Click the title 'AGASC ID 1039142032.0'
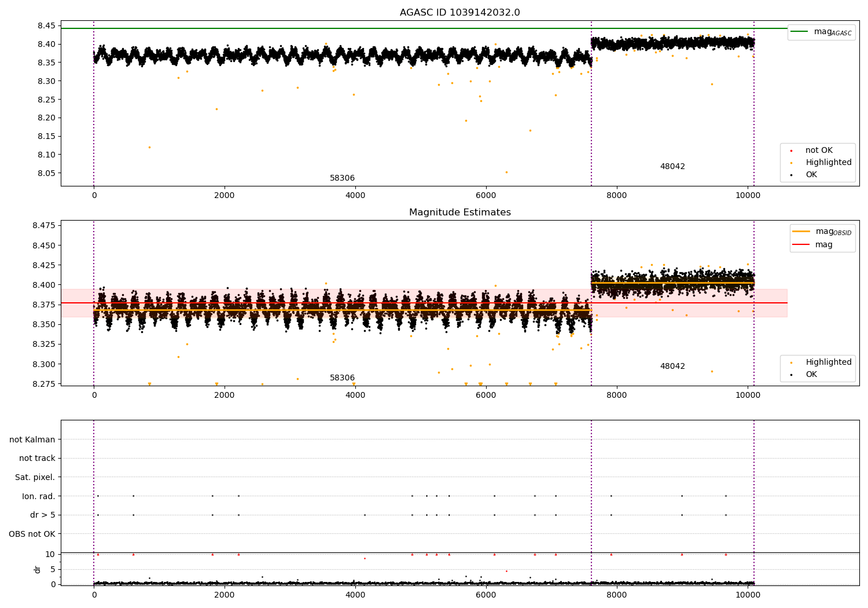Screen dimensions: 868x608 click(459, 13)
